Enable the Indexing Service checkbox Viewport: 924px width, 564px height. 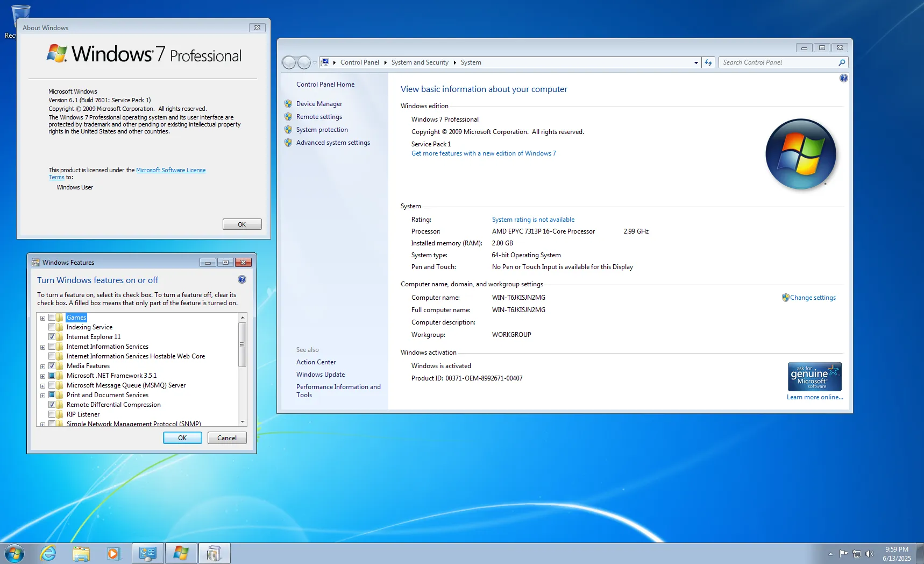click(52, 327)
